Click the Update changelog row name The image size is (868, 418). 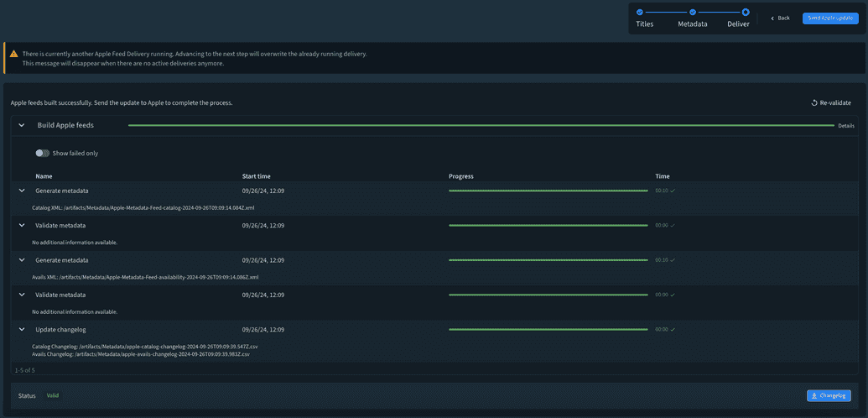pos(60,329)
